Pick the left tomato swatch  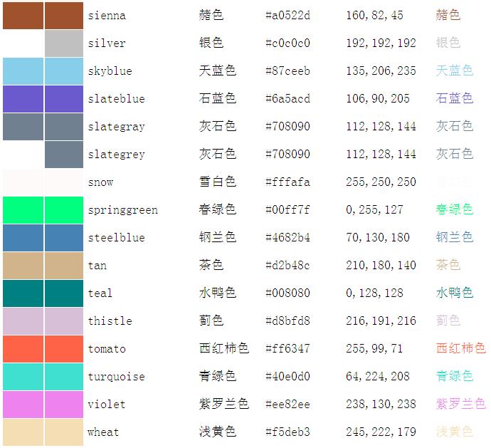(23, 349)
